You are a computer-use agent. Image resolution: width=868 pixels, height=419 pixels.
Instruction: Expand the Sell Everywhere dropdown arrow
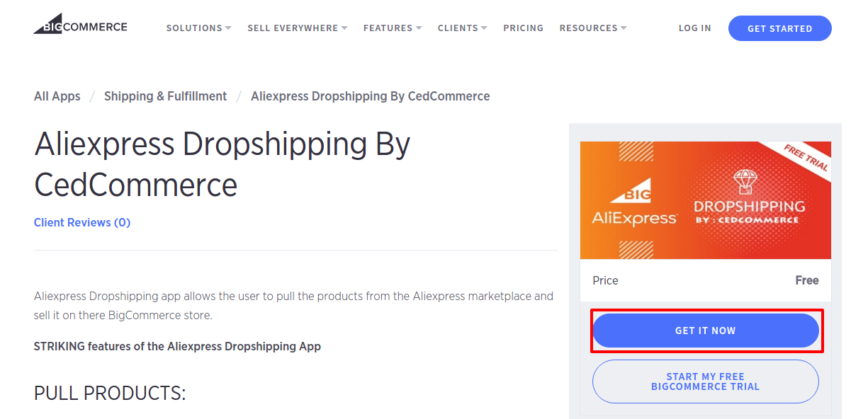(x=344, y=28)
